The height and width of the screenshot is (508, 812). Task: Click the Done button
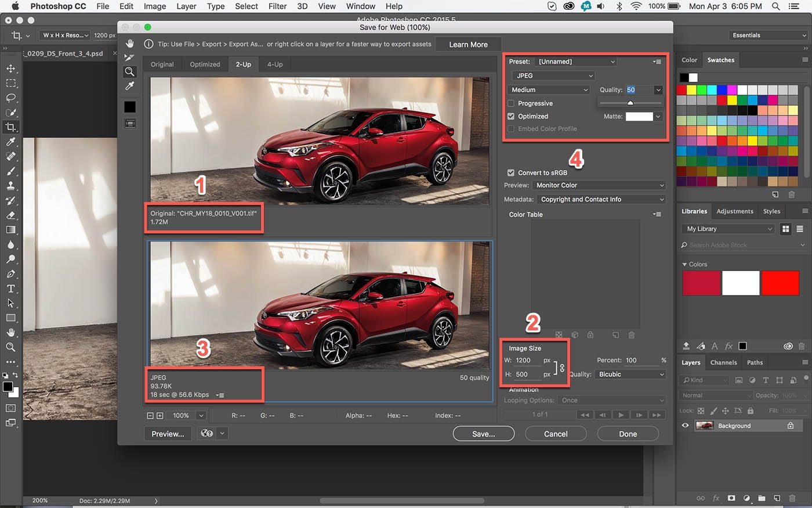(x=628, y=434)
